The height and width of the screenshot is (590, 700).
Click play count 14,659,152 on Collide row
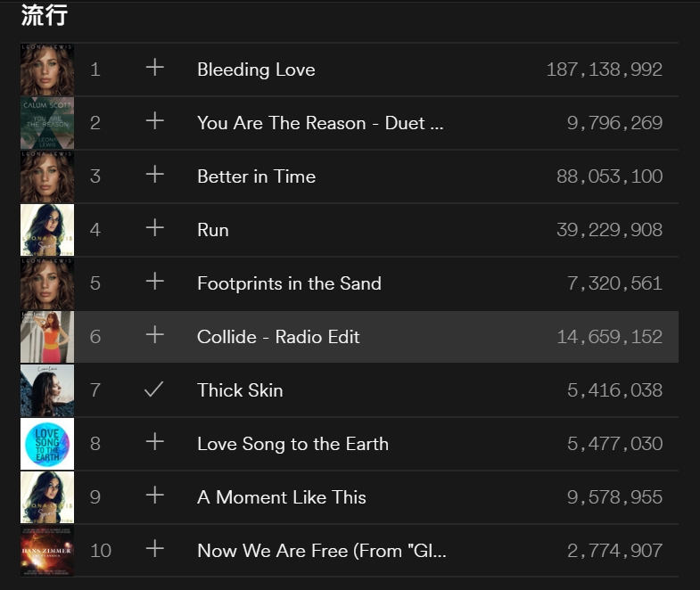pos(609,337)
